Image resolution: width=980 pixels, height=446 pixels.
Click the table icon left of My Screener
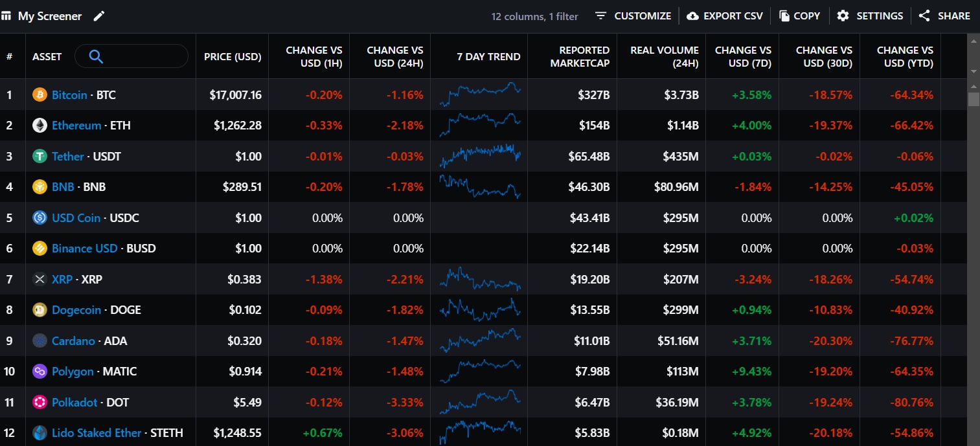point(6,16)
